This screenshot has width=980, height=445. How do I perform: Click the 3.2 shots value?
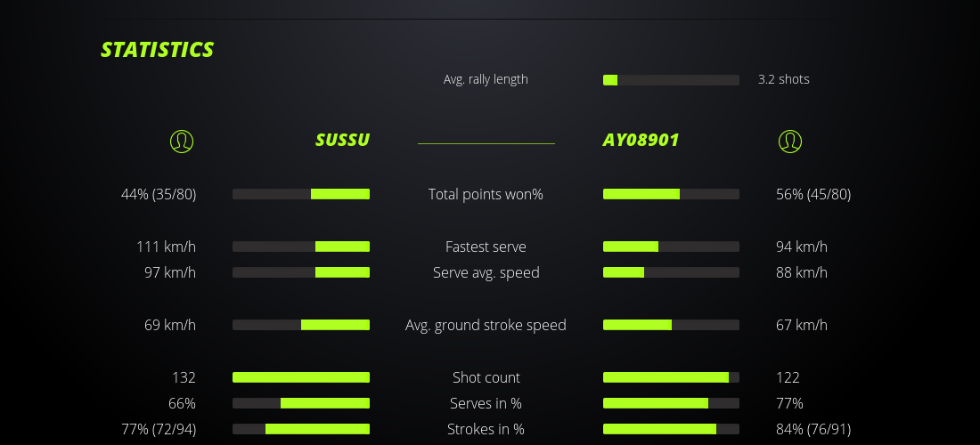783,79
